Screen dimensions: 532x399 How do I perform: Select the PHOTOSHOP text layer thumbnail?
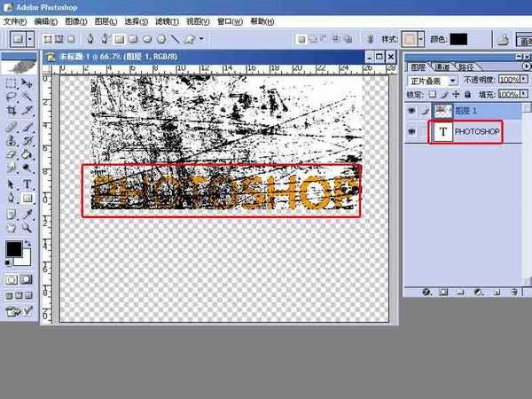point(442,132)
